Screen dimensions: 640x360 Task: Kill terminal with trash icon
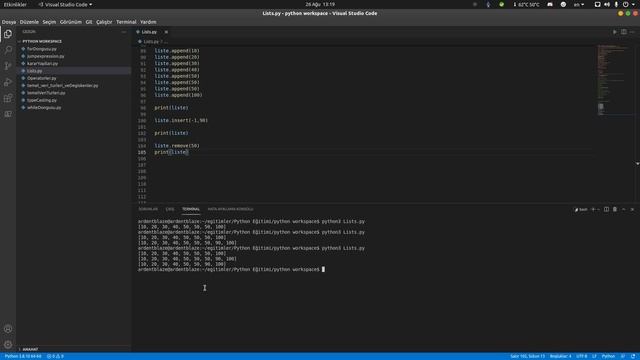coord(615,209)
